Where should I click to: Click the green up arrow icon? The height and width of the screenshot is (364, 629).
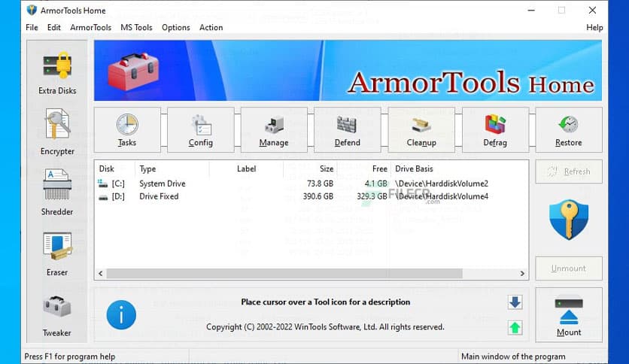515,328
